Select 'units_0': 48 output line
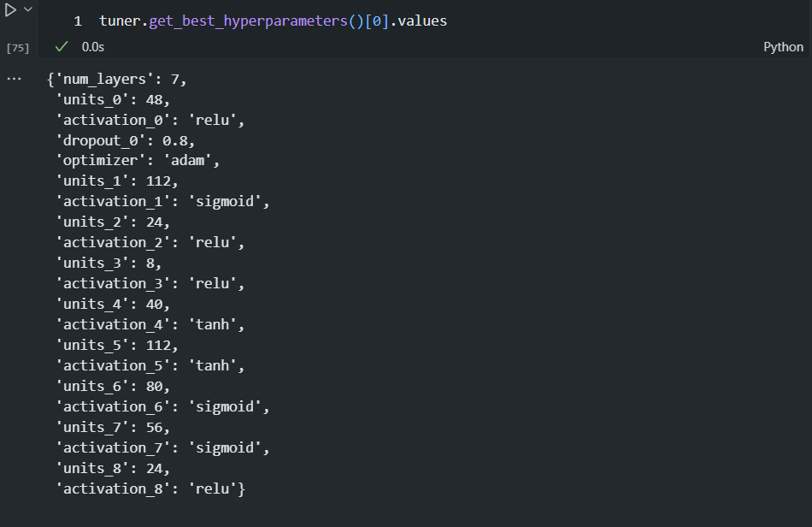Viewport: 812px width, 527px height. (113, 99)
